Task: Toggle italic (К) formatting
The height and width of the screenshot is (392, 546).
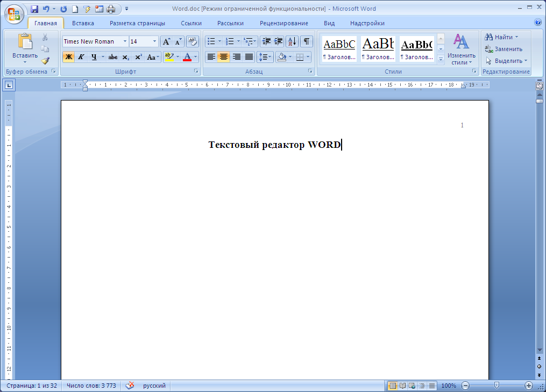Action: pos(81,57)
